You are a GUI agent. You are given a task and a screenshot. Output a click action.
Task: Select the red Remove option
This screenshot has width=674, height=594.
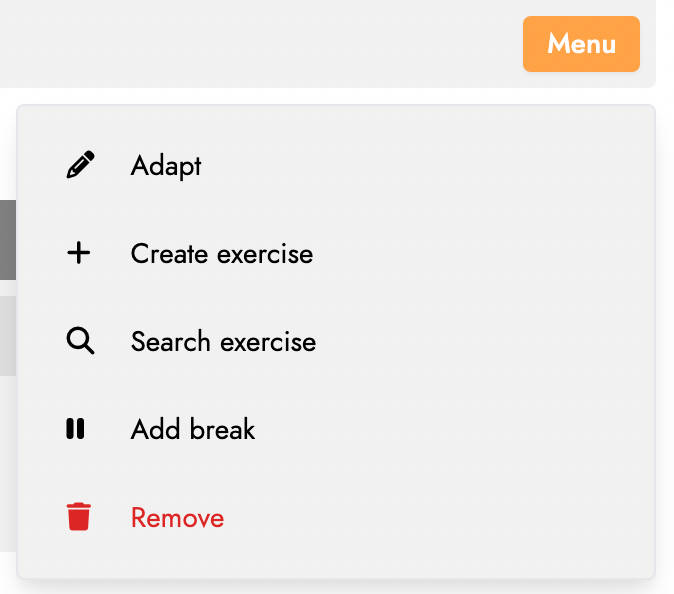tap(336, 517)
